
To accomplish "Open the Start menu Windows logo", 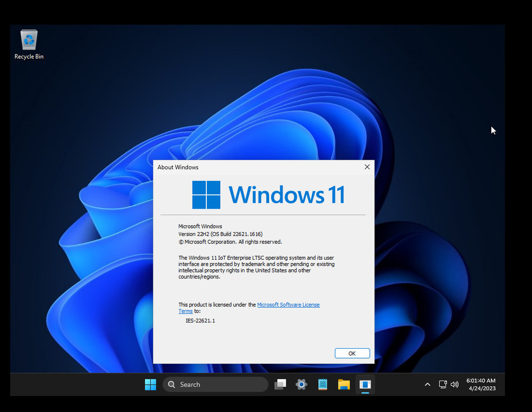I will (x=150, y=385).
